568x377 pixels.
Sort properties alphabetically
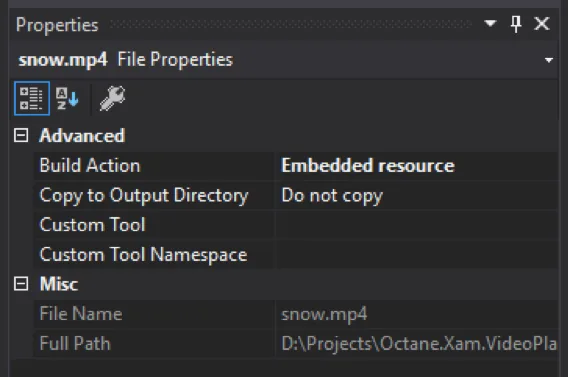tap(67, 98)
